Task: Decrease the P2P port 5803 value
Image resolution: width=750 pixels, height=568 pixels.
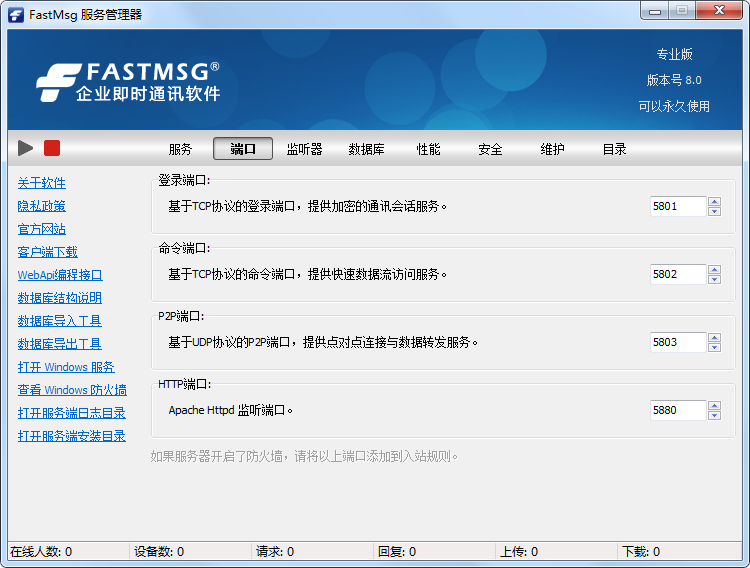Action: 715,347
